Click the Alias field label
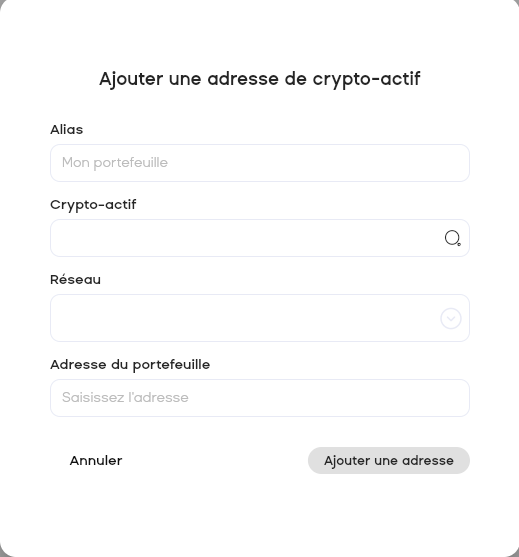Viewport: 519px width, 557px height. click(66, 130)
